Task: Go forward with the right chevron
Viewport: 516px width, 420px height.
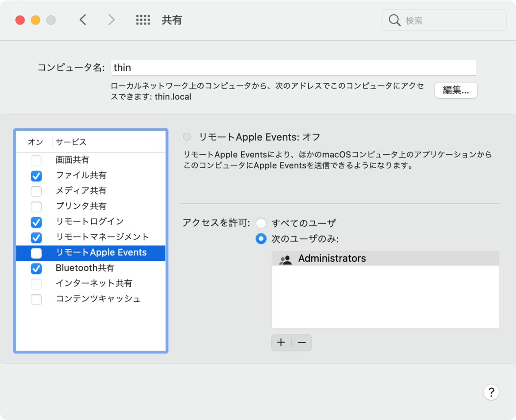Action: click(111, 20)
